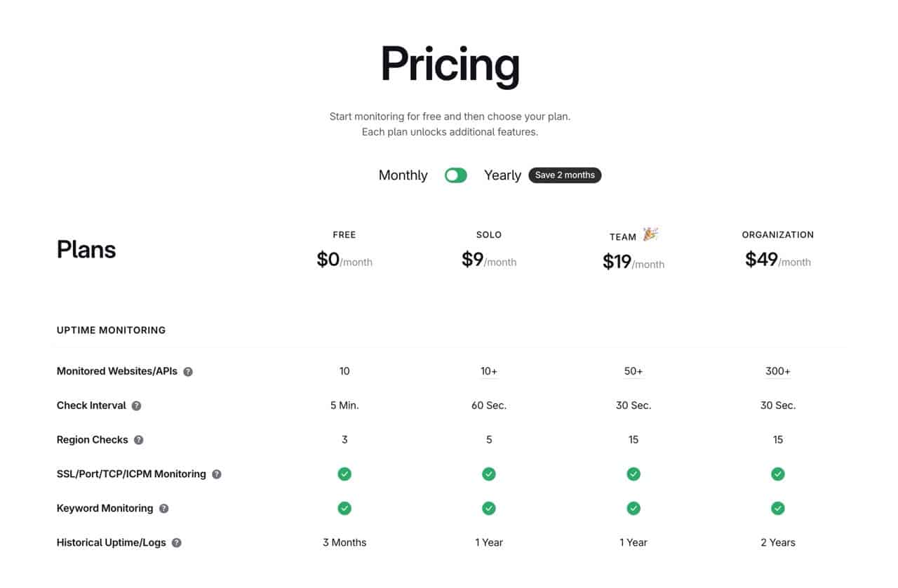Select the Free plan heading
The width and height of the screenshot is (898, 588).
click(344, 234)
